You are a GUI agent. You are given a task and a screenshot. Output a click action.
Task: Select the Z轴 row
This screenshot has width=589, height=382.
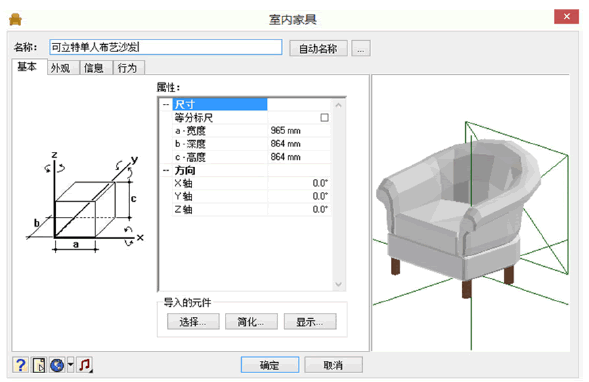point(252,210)
